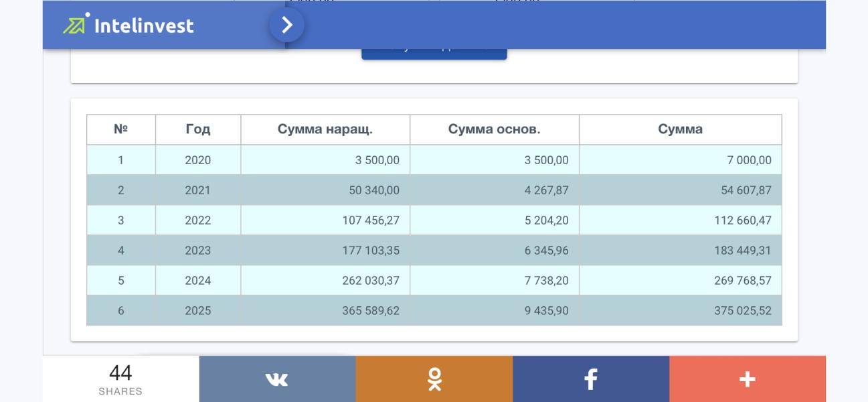Click the Intelinvest green arrow logo

coord(75,25)
